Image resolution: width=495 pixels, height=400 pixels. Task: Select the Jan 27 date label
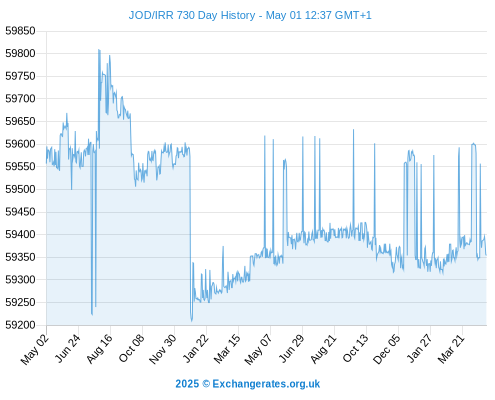(420, 348)
